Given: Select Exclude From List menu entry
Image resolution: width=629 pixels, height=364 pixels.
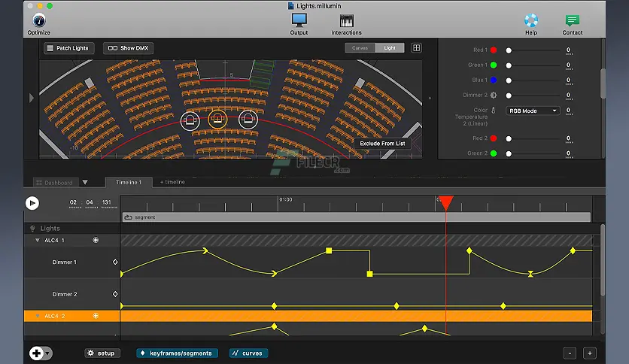Looking at the screenshot, I should tap(382, 143).
